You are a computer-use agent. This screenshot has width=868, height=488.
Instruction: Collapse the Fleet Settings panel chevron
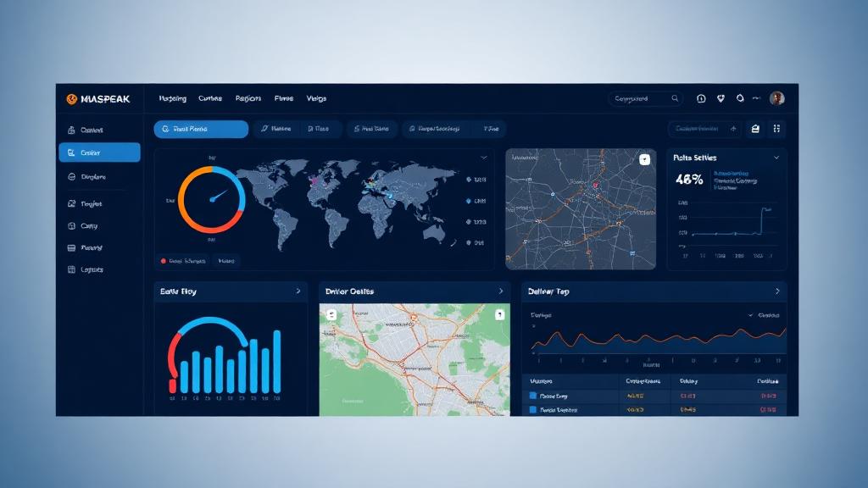click(x=778, y=158)
